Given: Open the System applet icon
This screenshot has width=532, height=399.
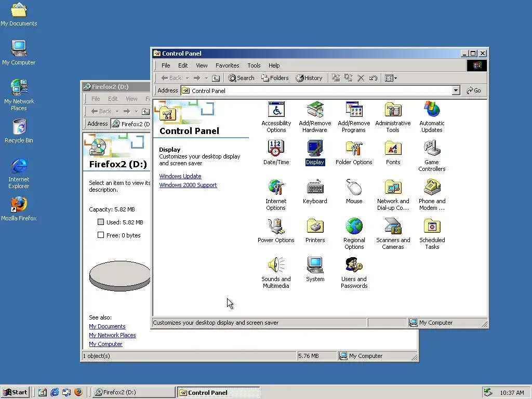Looking at the screenshot, I should click(x=315, y=270).
